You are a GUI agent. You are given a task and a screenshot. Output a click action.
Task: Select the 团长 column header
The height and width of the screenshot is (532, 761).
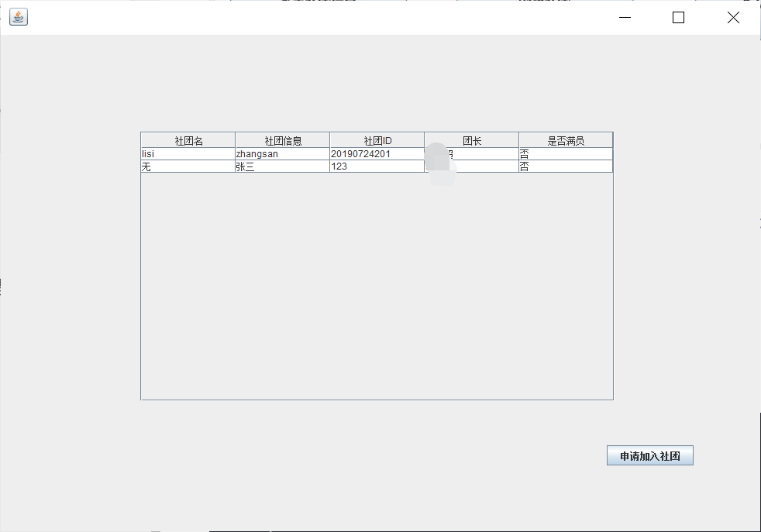(x=472, y=140)
